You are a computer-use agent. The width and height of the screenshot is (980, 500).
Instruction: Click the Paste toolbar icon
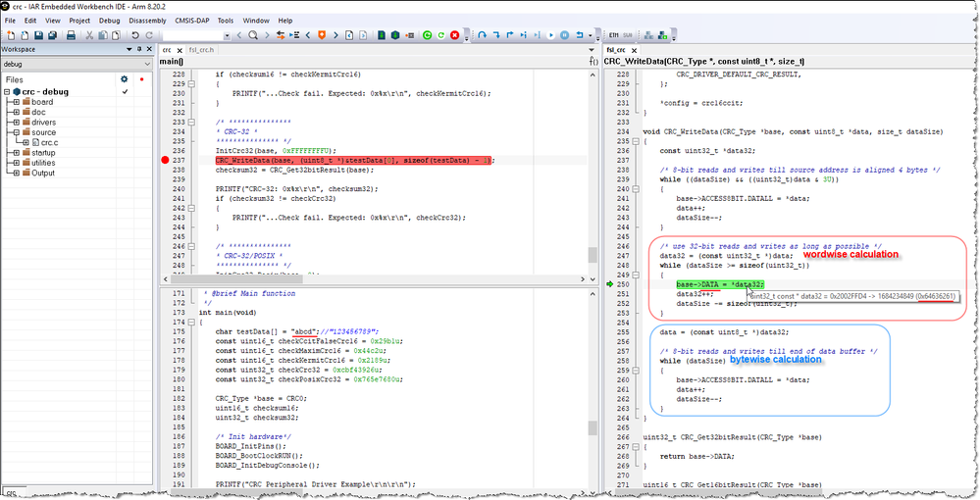(x=116, y=35)
